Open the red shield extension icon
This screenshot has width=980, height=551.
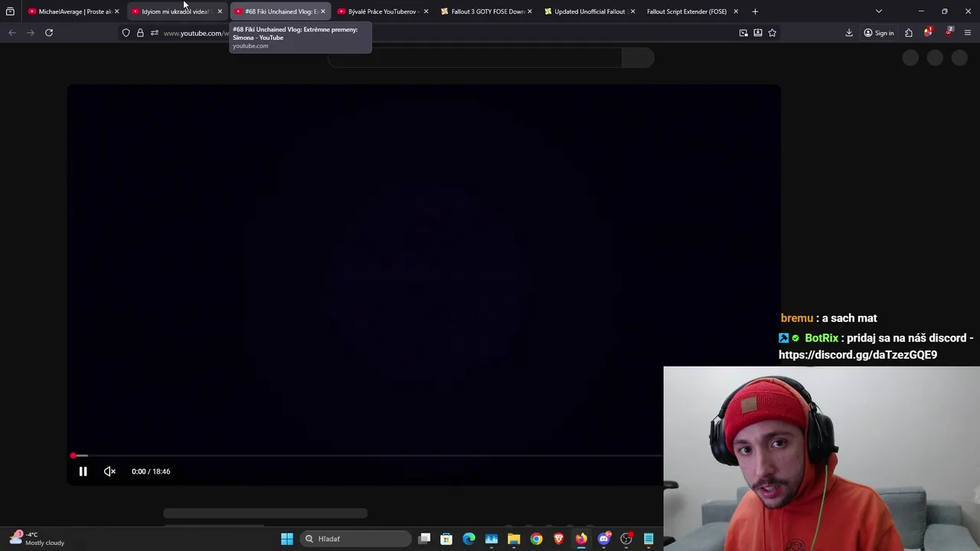click(x=928, y=32)
